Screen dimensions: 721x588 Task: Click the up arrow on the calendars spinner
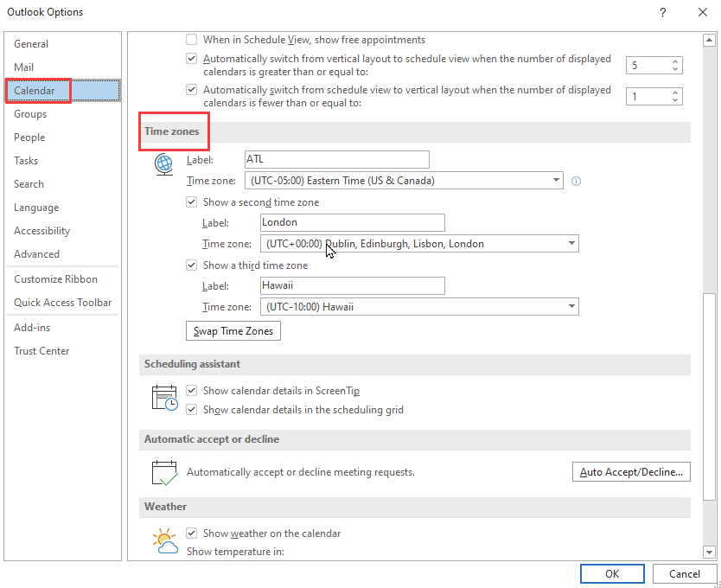675,60
